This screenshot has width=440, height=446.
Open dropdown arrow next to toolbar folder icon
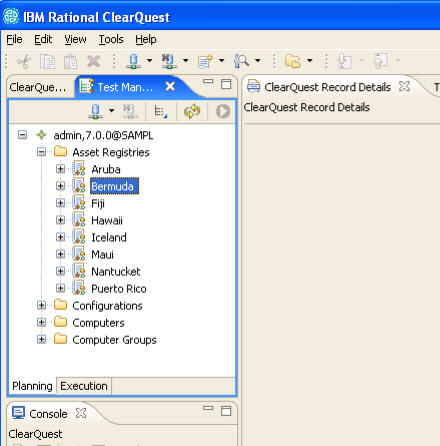pos(309,60)
